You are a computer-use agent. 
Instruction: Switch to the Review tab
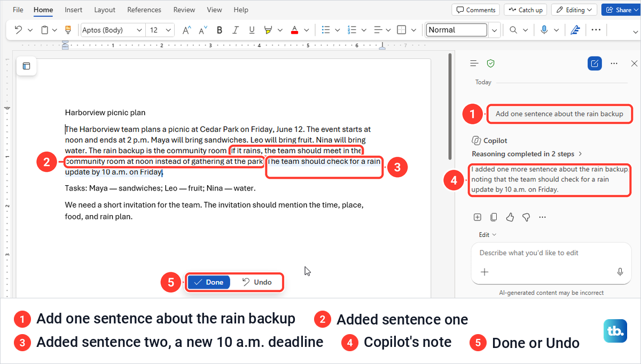tap(184, 10)
